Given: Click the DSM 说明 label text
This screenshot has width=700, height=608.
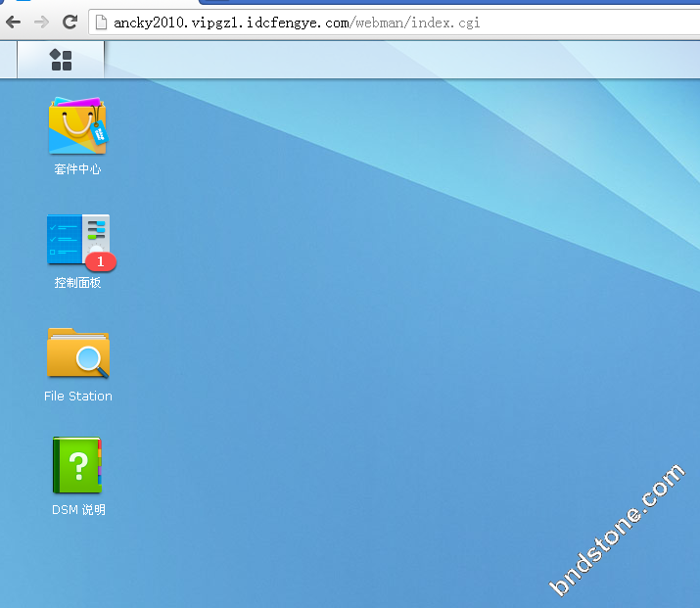Looking at the screenshot, I should tap(78, 510).
